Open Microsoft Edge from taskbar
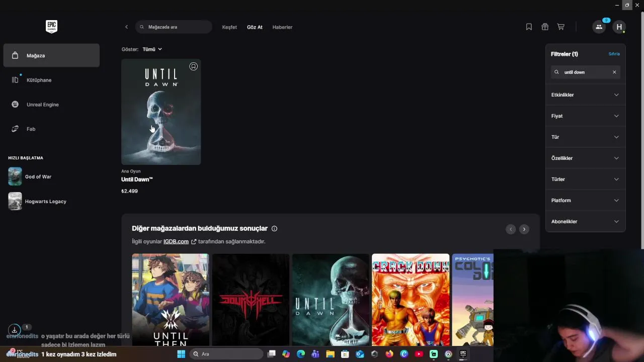 point(301,354)
